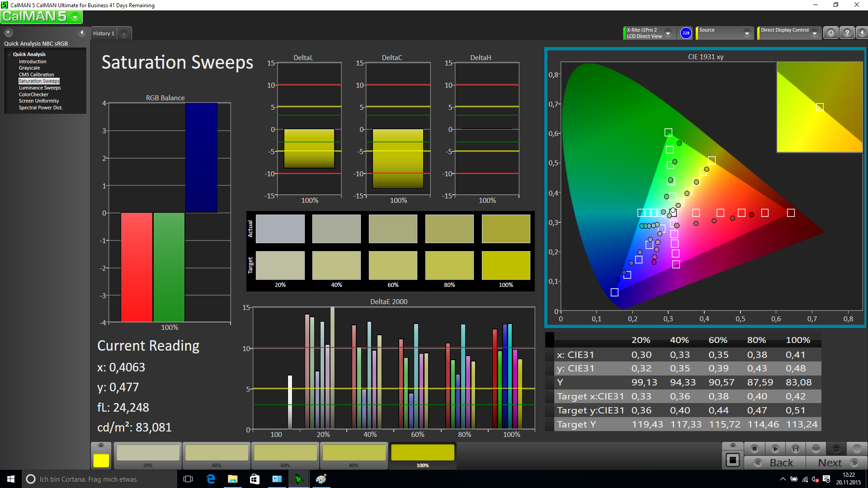Show hidden system tray icons
Viewport: 868px width, 488px height.
(x=783, y=479)
